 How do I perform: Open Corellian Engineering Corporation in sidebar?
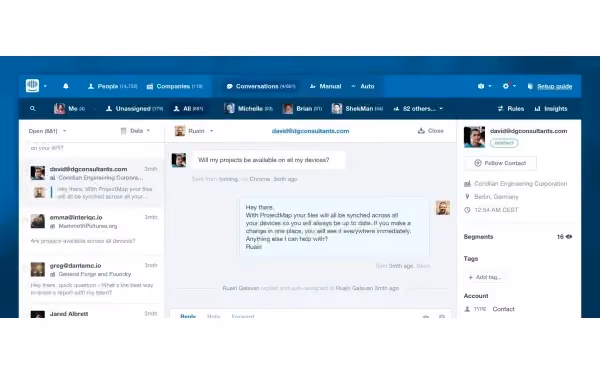click(x=520, y=184)
